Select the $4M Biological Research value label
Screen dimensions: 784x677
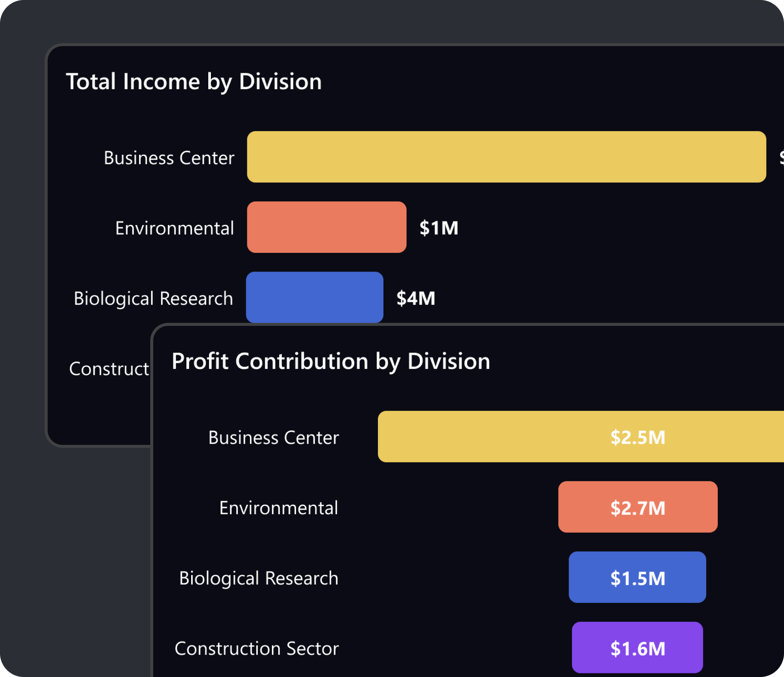click(x=415, y=298)
